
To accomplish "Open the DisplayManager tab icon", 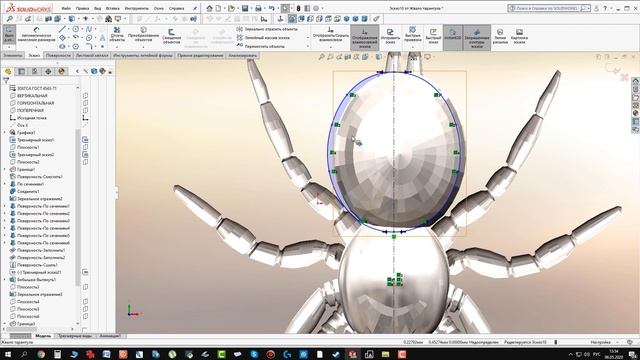I will (61, 71).
